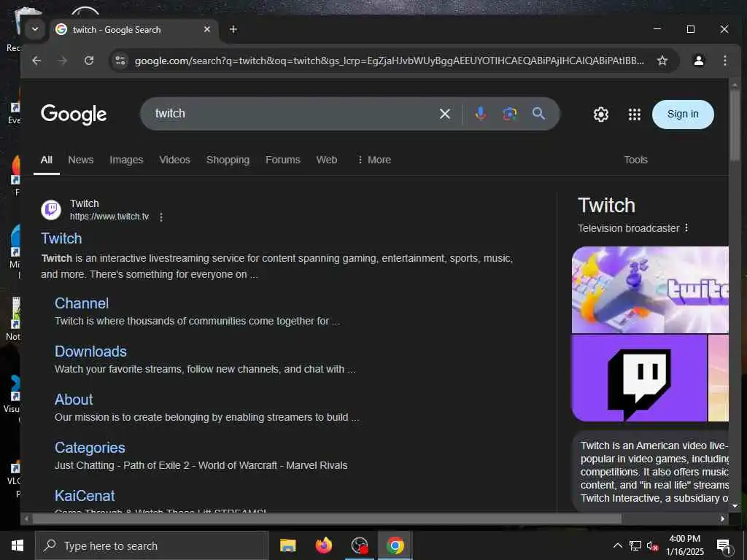The height and width of the screenshot is (560, 747).
Task: Clear the search box with the X
Action: click(x=444, y=114)
